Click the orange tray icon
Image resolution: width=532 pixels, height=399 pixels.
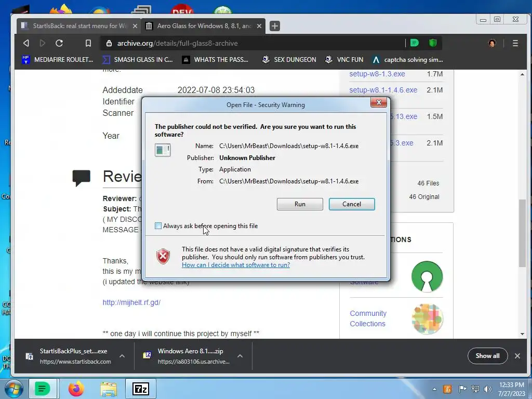447,389
